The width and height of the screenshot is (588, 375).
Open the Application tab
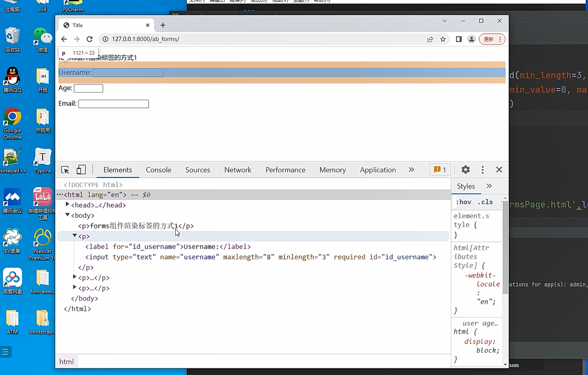pyautogui.click(x=378, y=170)
